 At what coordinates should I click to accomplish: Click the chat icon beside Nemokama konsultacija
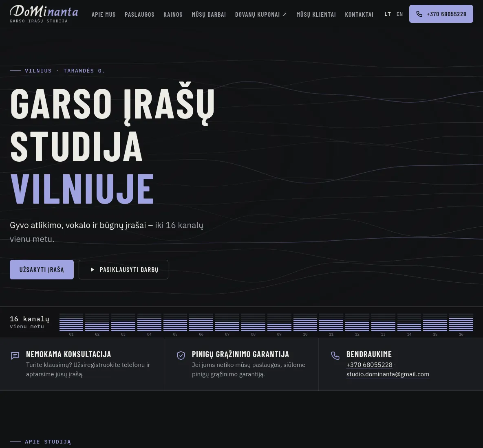pos(15,356)
